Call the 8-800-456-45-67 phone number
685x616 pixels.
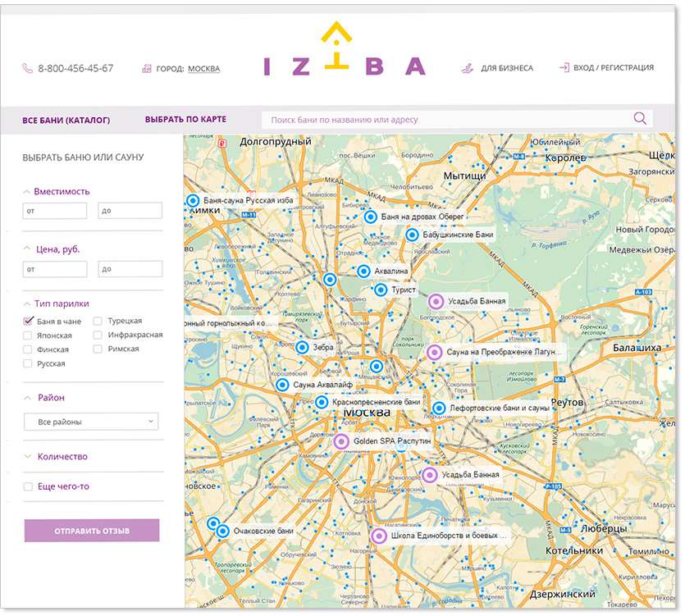click(75, 69)
